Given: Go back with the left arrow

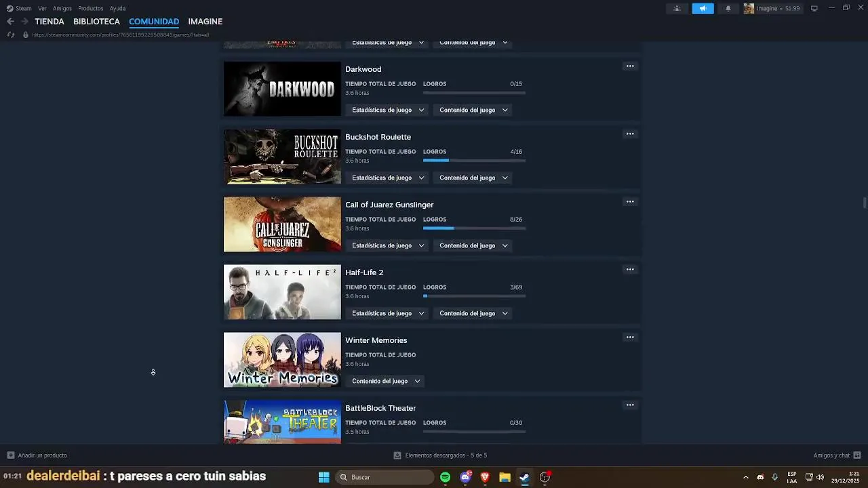Looking at the screenshot, I should [10, 22].
